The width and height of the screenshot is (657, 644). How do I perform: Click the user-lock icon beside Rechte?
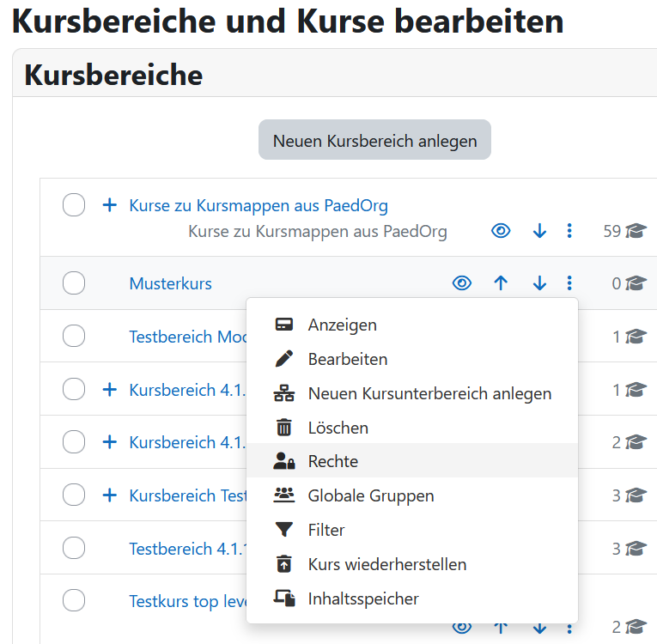click(x=284, y=461)
